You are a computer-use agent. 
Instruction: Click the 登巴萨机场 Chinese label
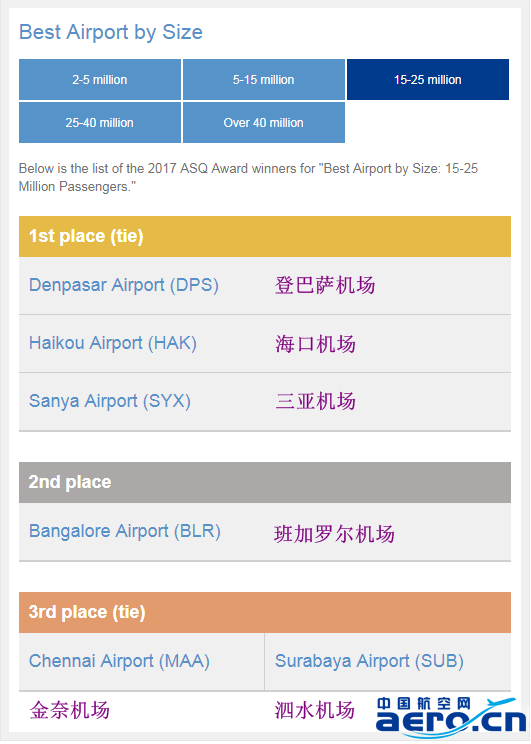click(325, 286)
